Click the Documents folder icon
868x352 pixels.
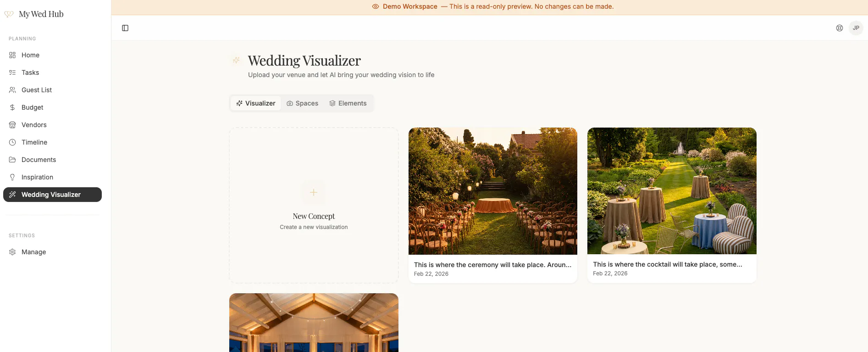coord(12,160)
